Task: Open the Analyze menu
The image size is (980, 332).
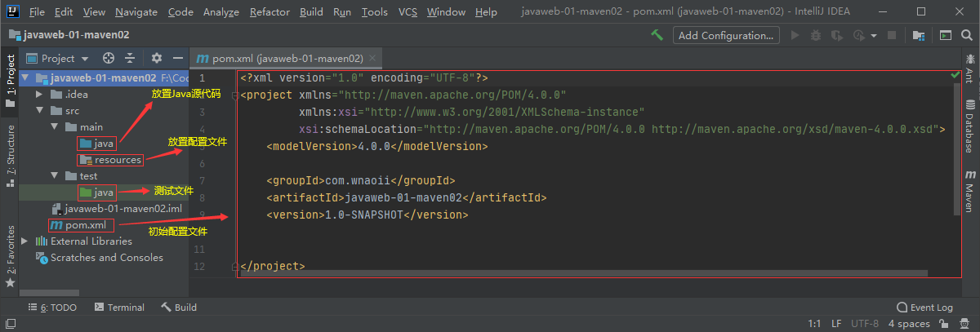Action: 220,12
